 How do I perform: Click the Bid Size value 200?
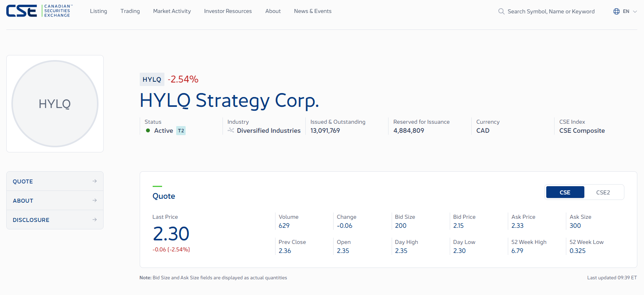coord(401,225)
